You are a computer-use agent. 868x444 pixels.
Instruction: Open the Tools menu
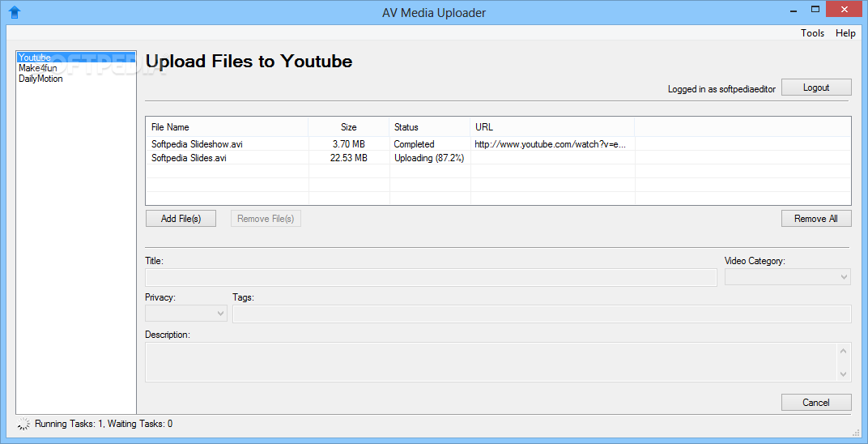click(x=812, y=33)
